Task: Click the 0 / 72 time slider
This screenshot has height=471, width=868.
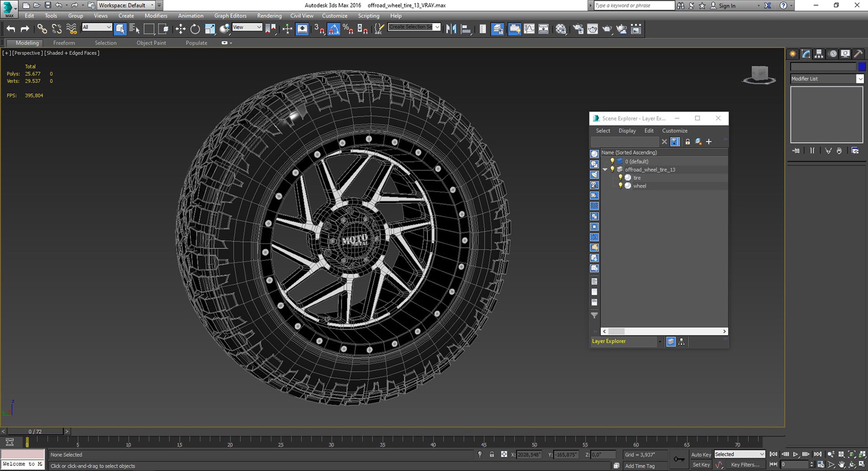Action: [x=35, y=432]
